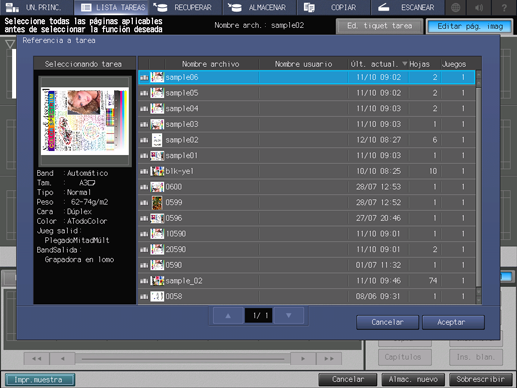Click the Nombre archivo column header
This screenshot has width=517, height=388.
pos(211,64)
